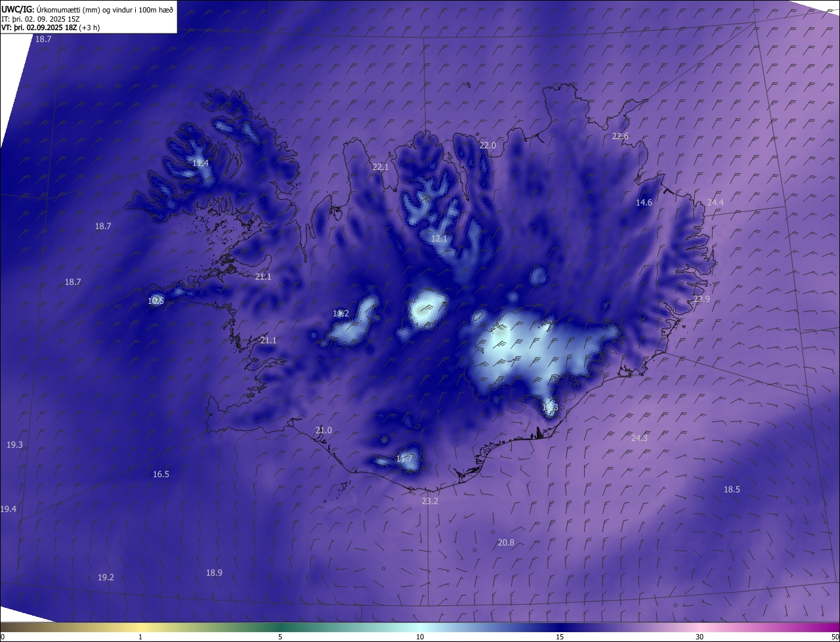The image size is (840, 642).
Task: Click the map title 'Úrkomumætti (mm) og vindur'
Action: pos(104,9)
